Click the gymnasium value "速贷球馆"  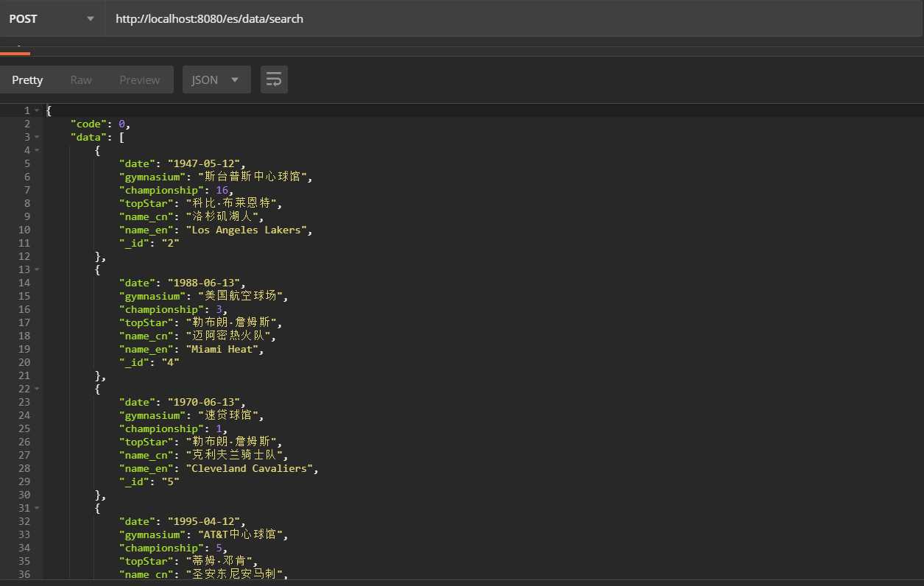tap(227, 415)
